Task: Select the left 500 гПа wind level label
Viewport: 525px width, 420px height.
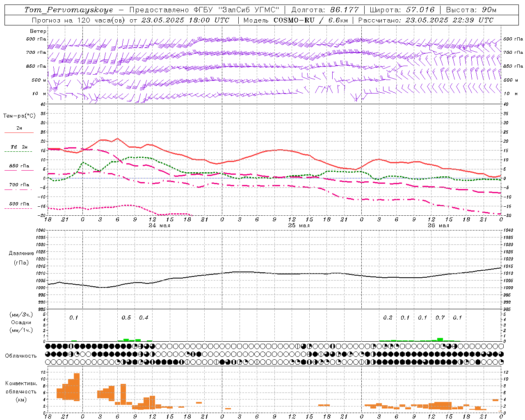Action: tap(36, 39)
